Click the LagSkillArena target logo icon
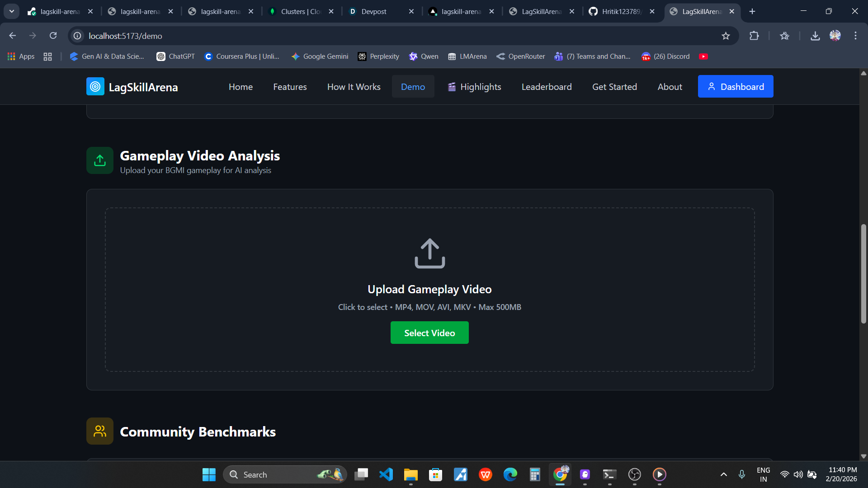 95,86
